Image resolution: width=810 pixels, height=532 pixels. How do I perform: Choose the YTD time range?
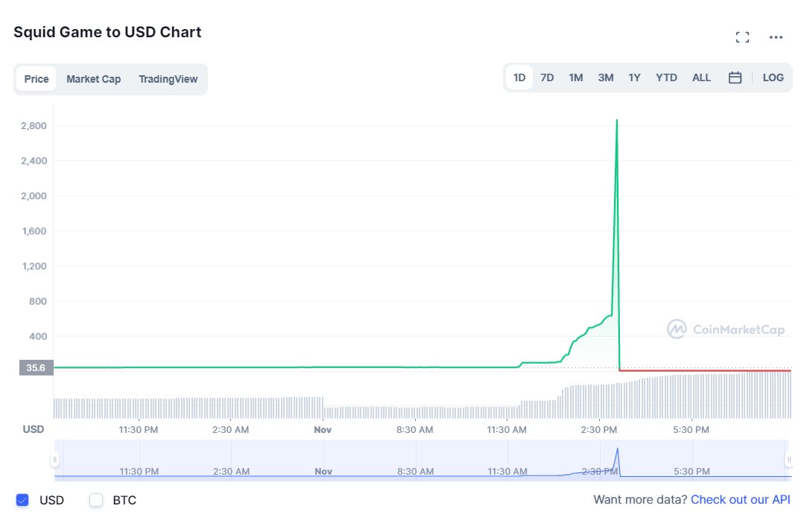click(x=666, y=77)
